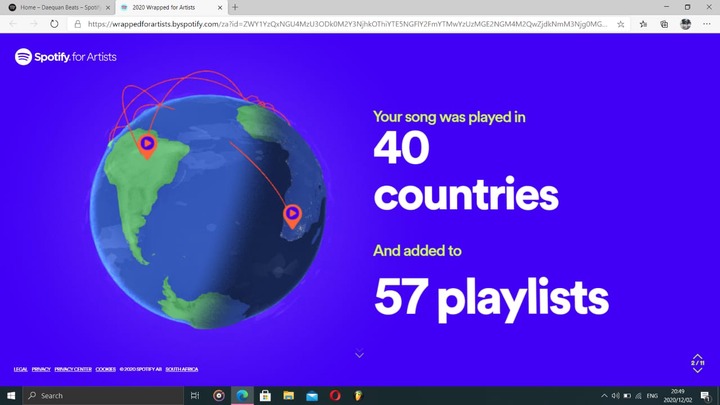Click the play pin over South Africa

pos(292,216)
